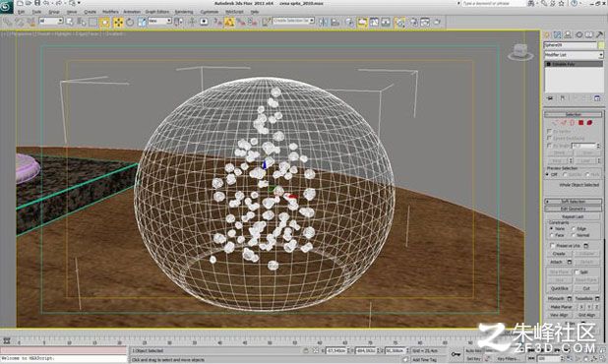Select the Face constraint radio button

551,235
